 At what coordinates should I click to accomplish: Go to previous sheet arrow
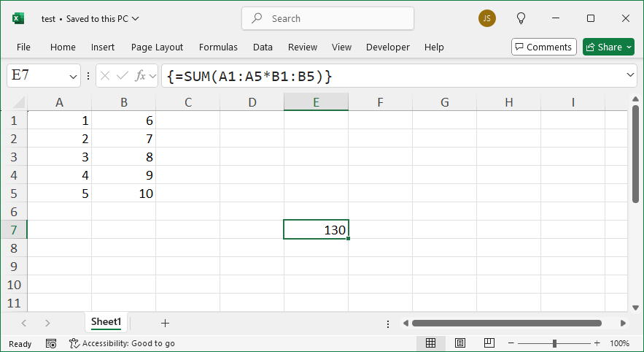(24, 324)
